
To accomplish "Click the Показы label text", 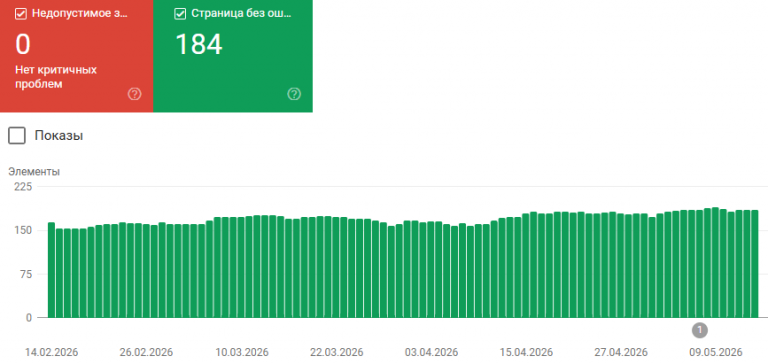I will tap(59, 136).
